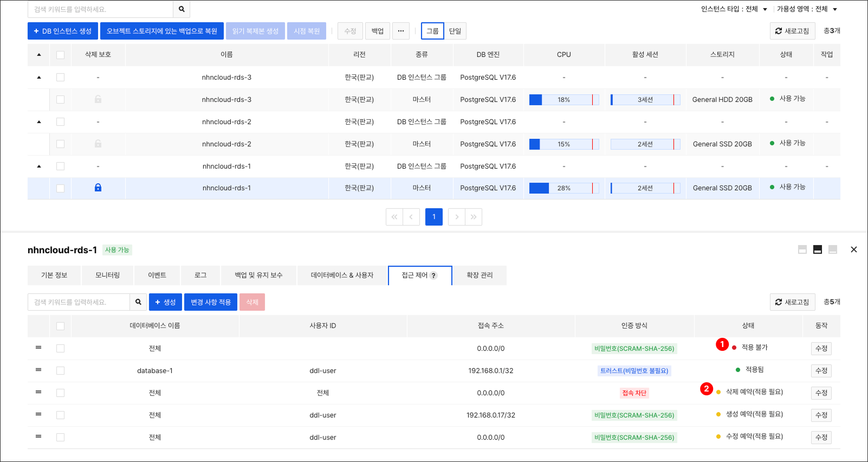Check the nhncloud-rds-3 group row checkbox

pyautogui.click(x=60, y=78)
